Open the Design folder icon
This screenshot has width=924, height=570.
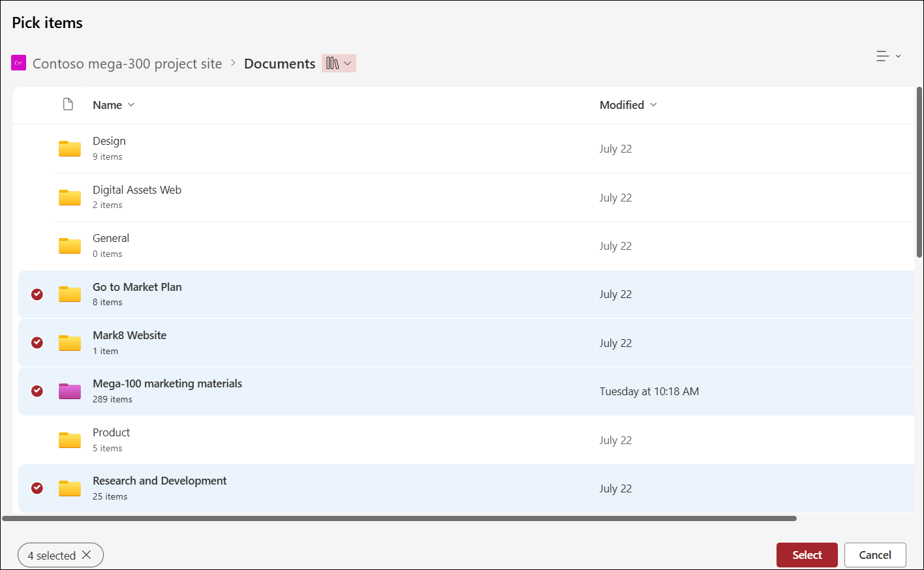tap(69, 148)
